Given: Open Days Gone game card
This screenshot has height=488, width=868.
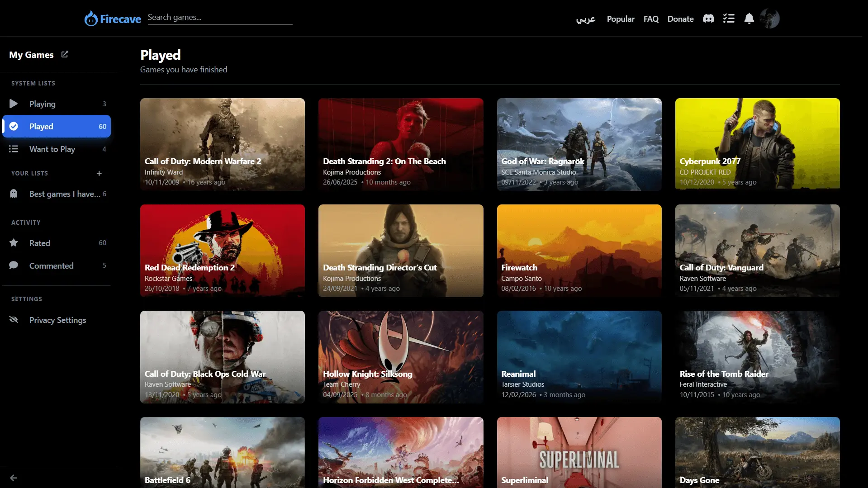Looking at the screenshot, I should 757,452.
